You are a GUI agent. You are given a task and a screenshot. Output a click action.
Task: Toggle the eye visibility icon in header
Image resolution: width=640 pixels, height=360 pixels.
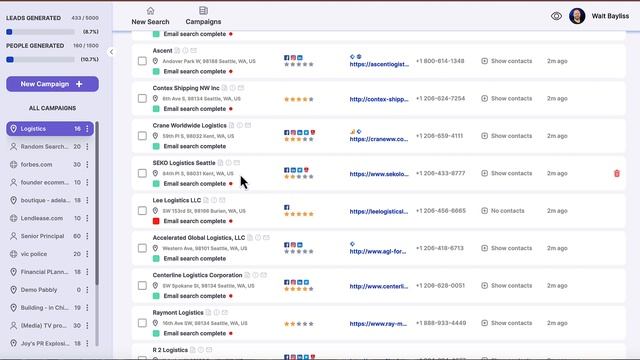[x=556, y=16]
